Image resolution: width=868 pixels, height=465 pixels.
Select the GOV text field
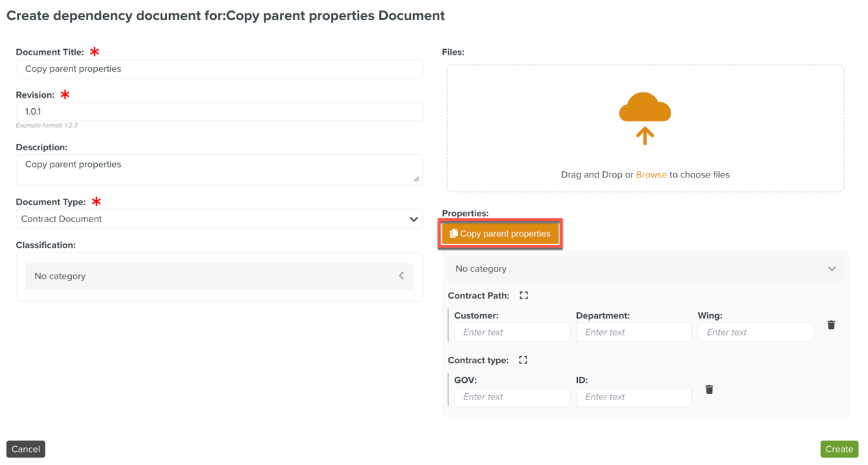coord(512,397)
